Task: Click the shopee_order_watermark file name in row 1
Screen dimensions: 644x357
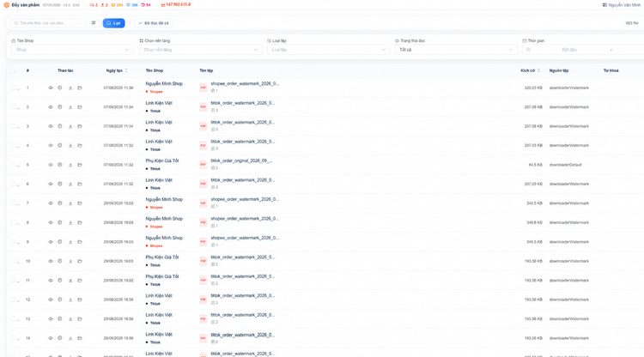Action: click(245, 83)
